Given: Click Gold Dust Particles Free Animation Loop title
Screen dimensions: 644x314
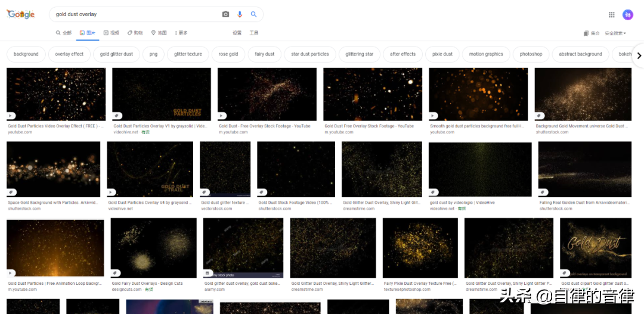Looking at the screenshot, I should pos(55,284).
